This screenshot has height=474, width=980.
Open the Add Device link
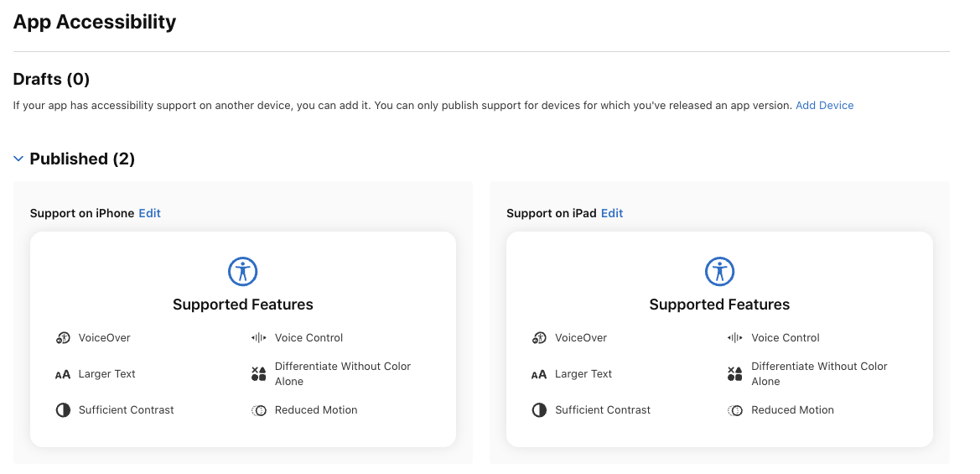coord(824,106)
